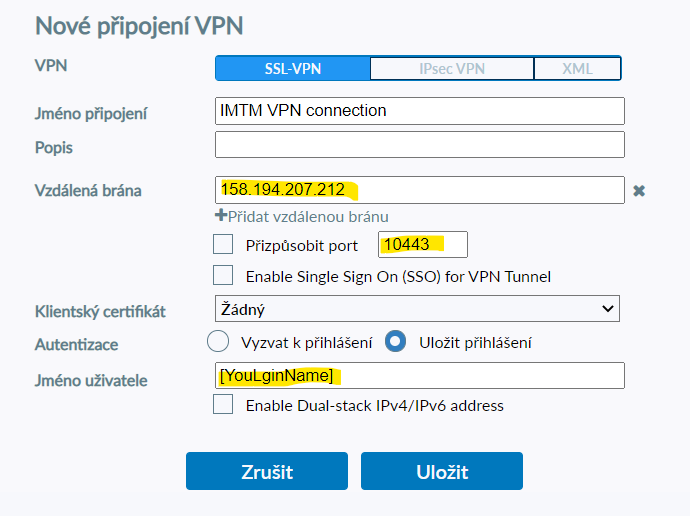Screen dimensions: 690x516
Task: Remove the remote gateway with the X icon
Action: coord(639,191)
